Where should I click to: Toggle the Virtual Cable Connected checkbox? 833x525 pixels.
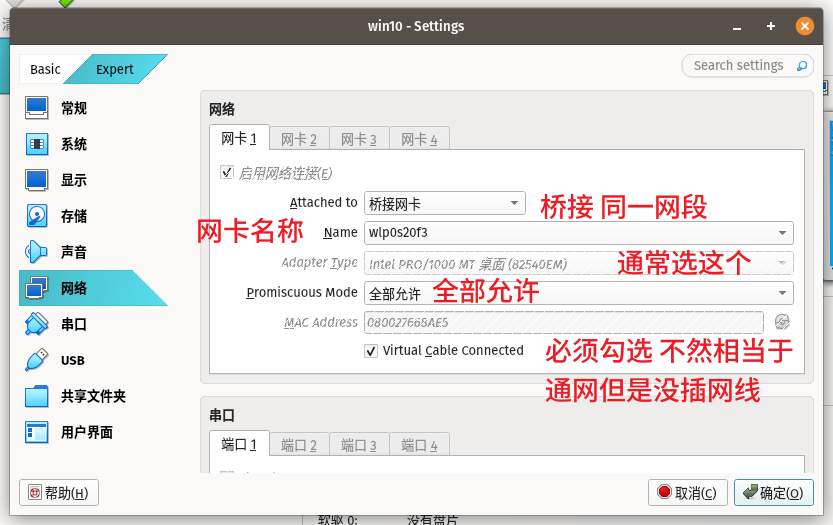(x=372, y=351)
